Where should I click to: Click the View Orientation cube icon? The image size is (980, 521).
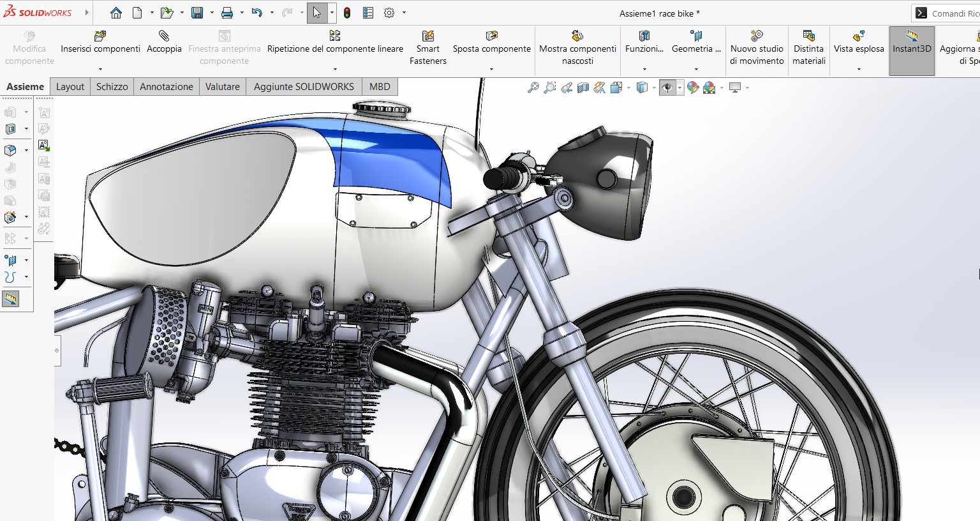pyautogui.click(x=616, y=87)
